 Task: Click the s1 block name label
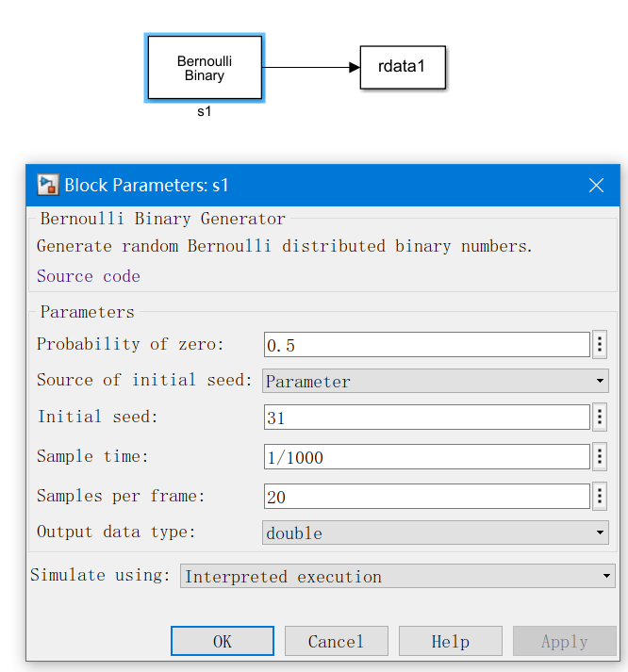coord(204,112)
